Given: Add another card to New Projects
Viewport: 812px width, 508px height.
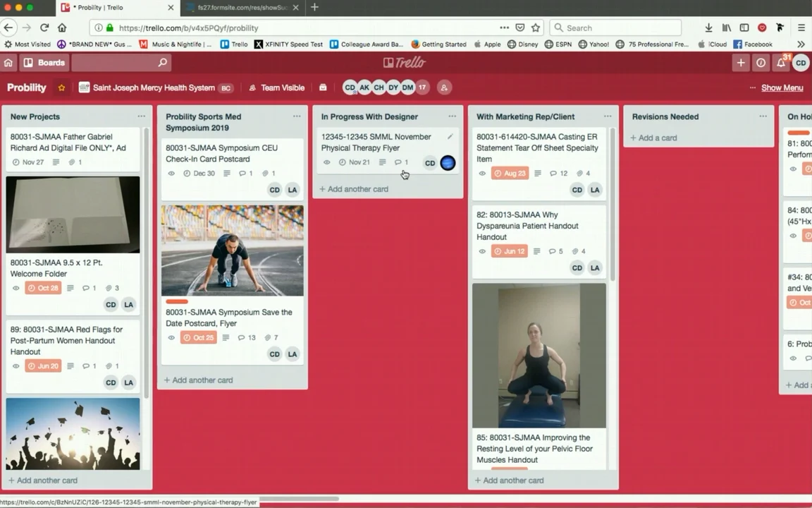Looking at the screenshot, I should [x=43, y=480].
